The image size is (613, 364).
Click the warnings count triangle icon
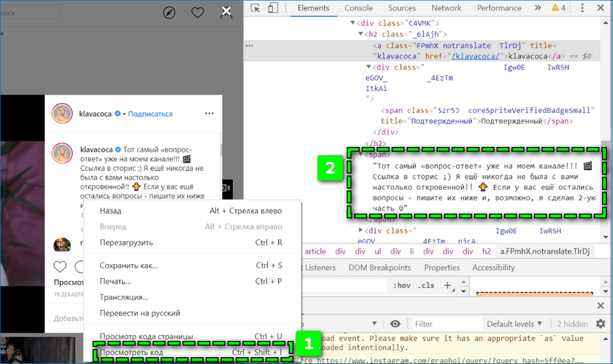(x=555, y=8)
